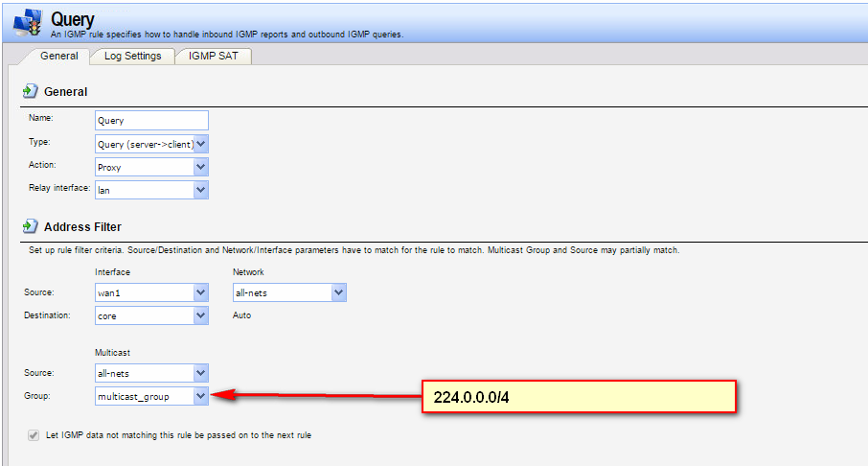Open the Source network dropdown set to all-nets
This screenshot has height=466, width=868.
point(289,292)
